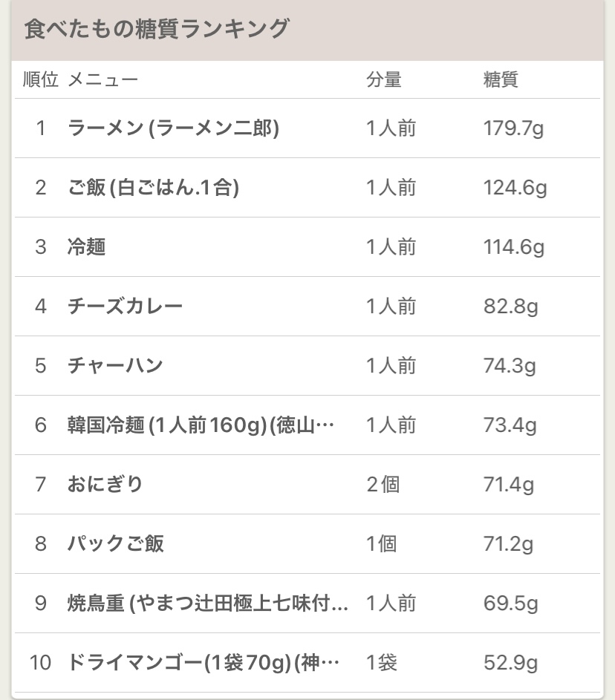Open the 韓国冷麺 (1人前160g) item
This screenshot has width=615, height=700.
point(201,425)
